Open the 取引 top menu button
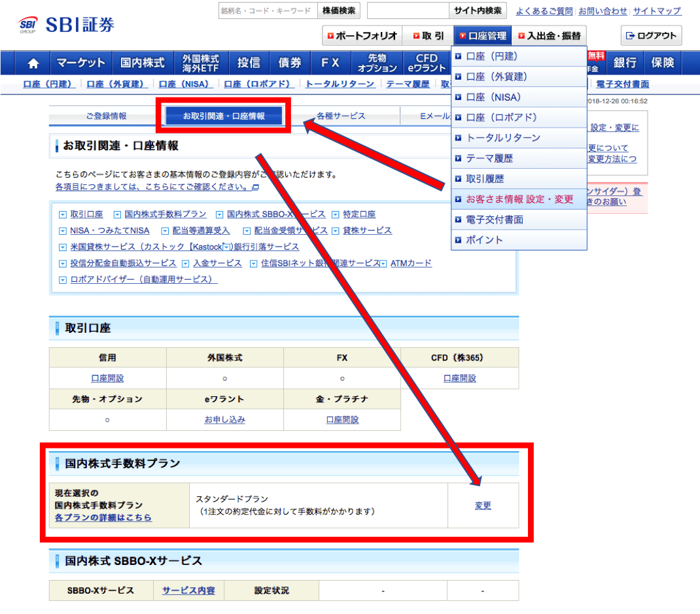The height and width of the screenshot is (614, 700). pyautogui.click(x=428, y=36)
